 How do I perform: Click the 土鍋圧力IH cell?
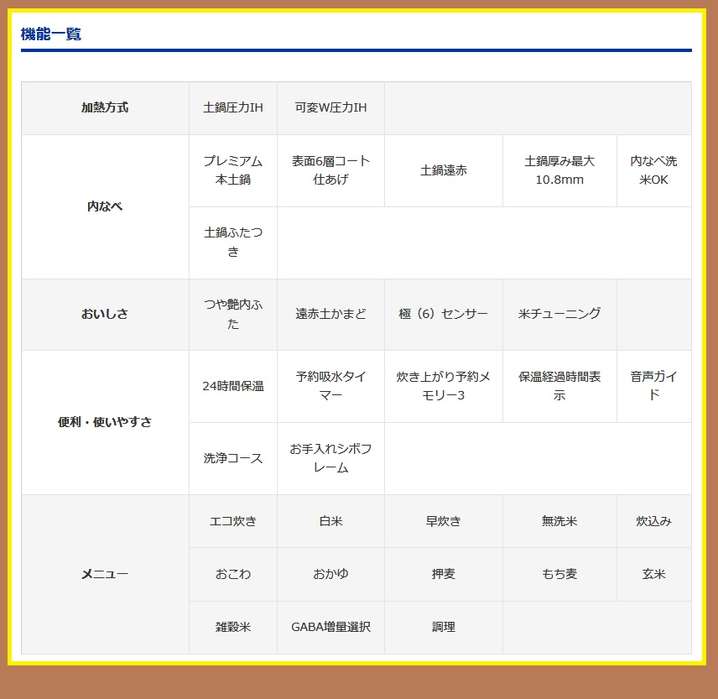point(233,107)
